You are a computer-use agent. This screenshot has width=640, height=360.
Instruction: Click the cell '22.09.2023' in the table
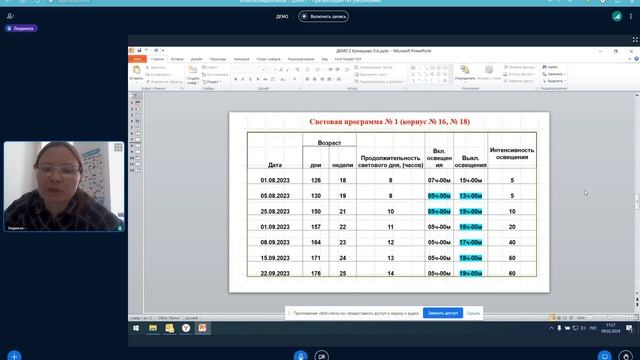tap(275, 273)
